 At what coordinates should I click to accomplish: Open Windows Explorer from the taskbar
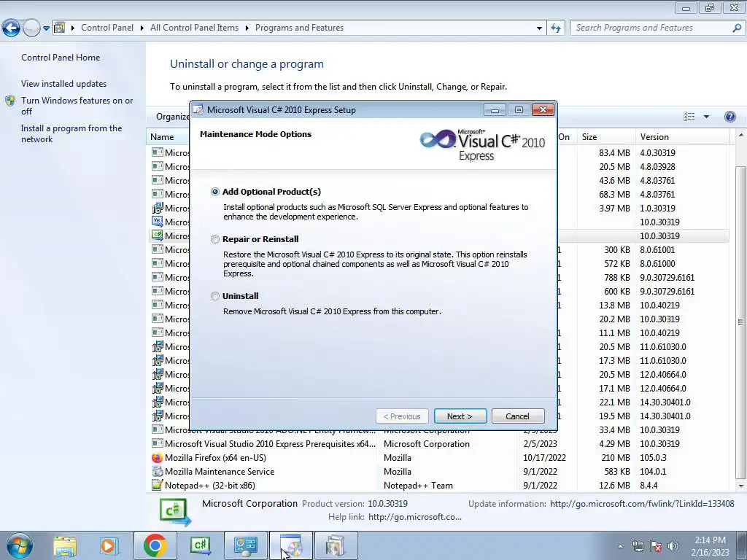(65, 546)
